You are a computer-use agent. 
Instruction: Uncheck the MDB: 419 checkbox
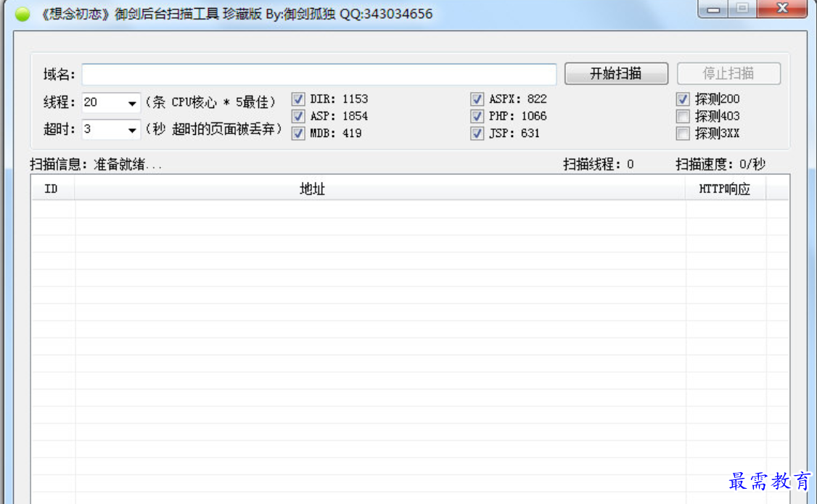298,133
